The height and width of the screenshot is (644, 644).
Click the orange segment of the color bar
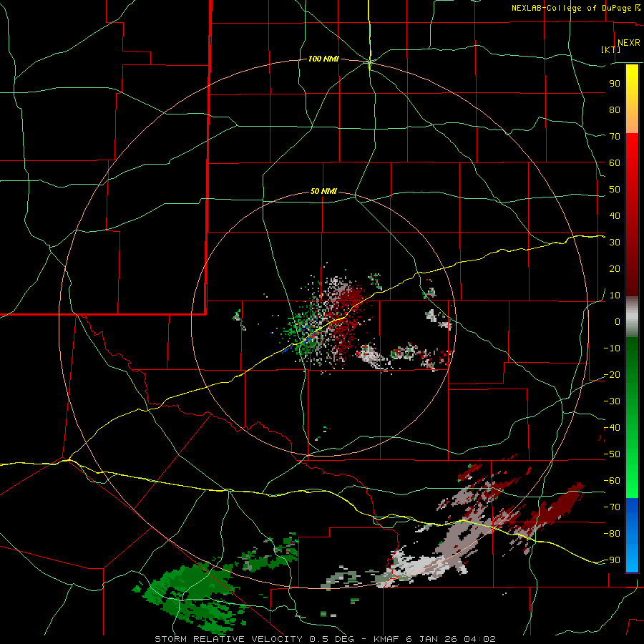pos(632,120)
